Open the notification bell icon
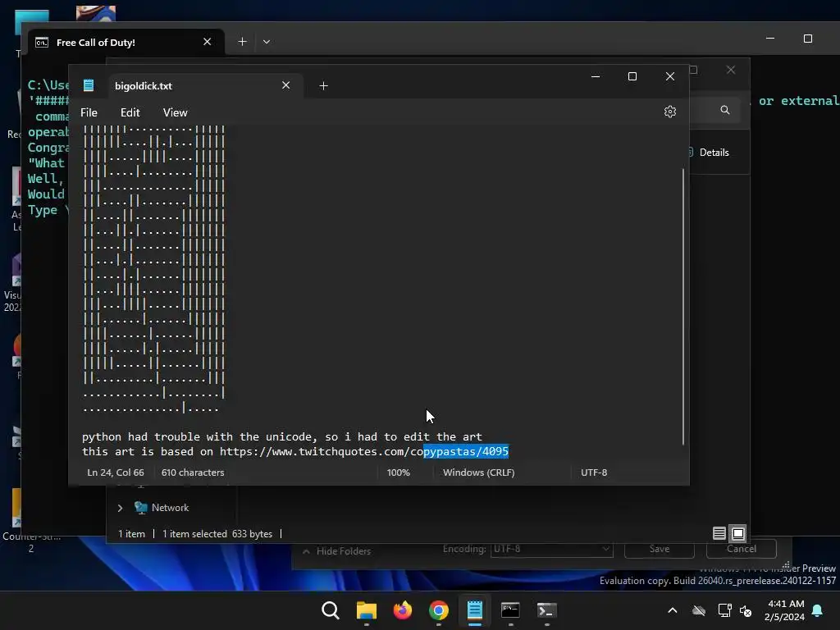 [818, 610]
